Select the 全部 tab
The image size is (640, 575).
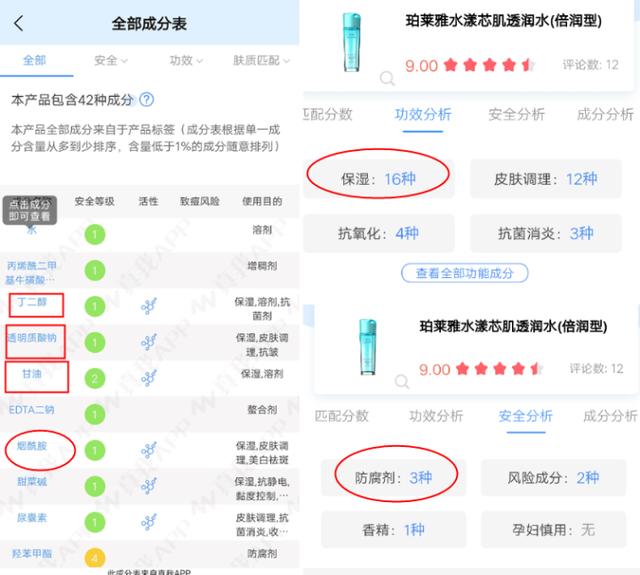(34, 60)
